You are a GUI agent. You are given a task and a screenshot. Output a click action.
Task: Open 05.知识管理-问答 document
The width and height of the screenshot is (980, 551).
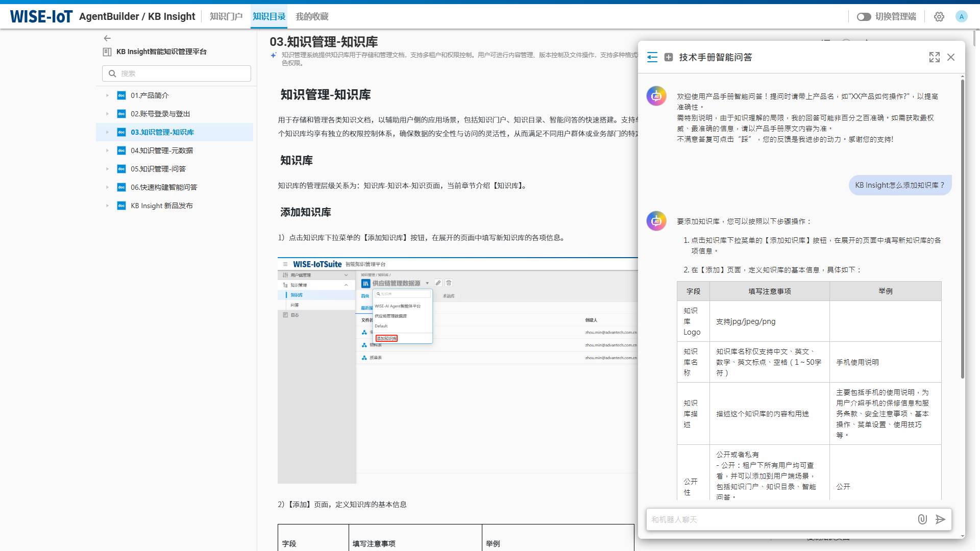tap(158, 169)
